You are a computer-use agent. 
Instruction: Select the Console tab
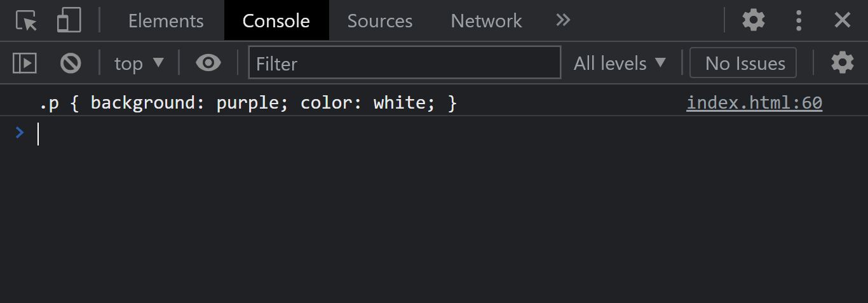pyautogui.click(x=276, y=21)
